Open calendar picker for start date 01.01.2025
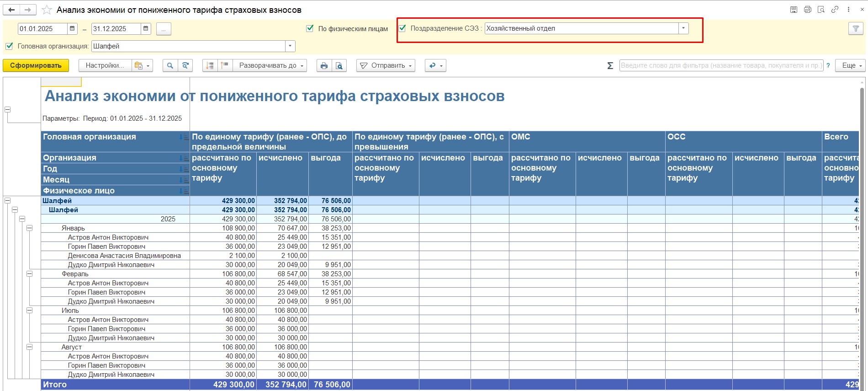This screenshot has width=868, height=391. (72, 29)
